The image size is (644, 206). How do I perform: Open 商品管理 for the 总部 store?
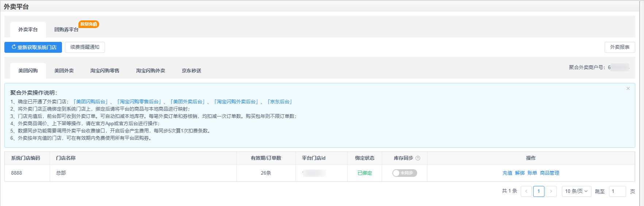[x=550, y=173]
